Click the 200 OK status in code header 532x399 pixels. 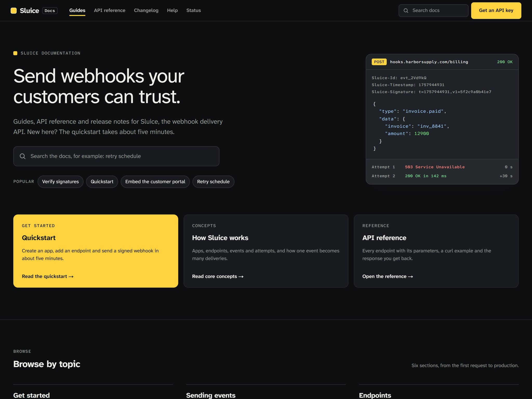505,62
